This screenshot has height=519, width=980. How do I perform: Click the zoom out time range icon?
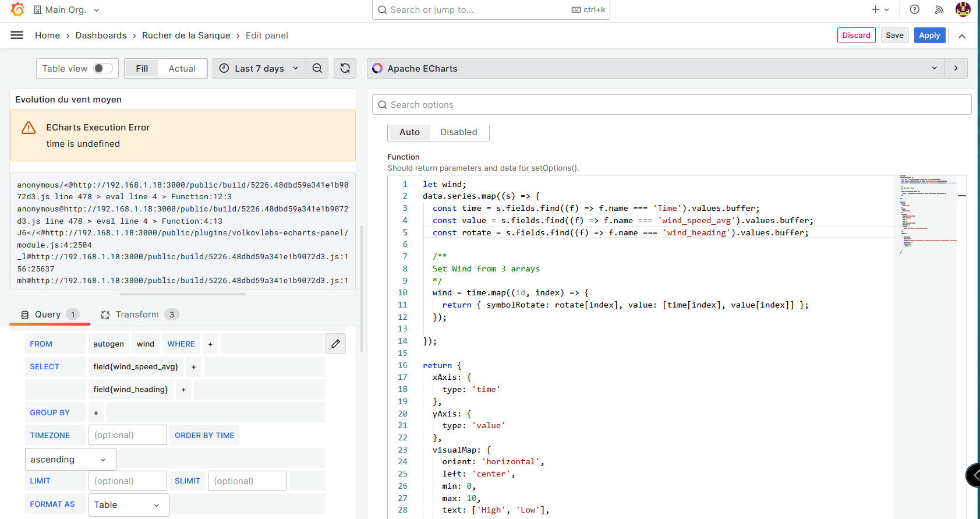coord(317,69)
